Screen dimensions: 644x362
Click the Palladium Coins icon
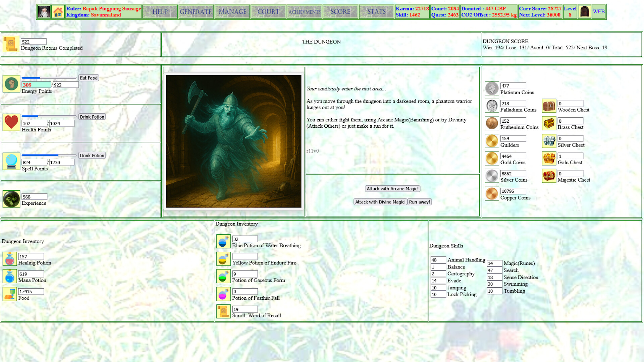[x=492, y=106]
